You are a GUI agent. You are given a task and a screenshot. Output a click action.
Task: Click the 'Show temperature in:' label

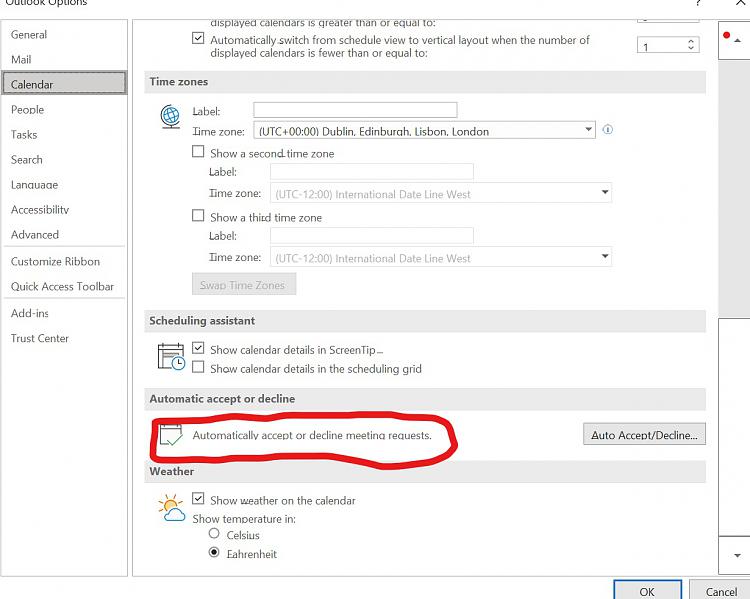tap(244, 519)
